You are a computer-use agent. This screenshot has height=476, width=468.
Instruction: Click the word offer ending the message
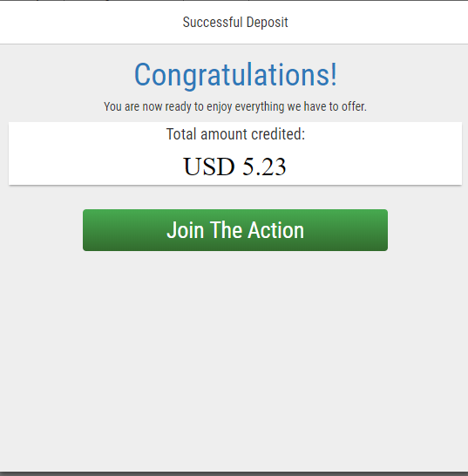(x=354, y=106)
